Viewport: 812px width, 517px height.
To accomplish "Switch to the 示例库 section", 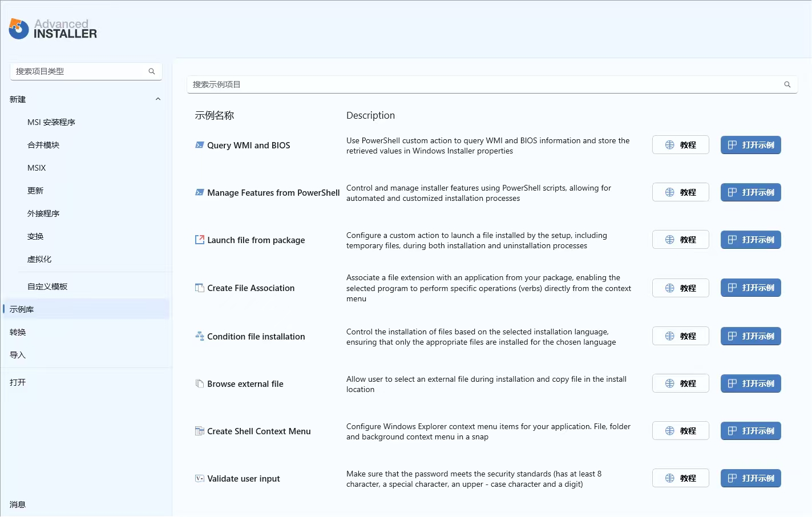I will 86,309.
